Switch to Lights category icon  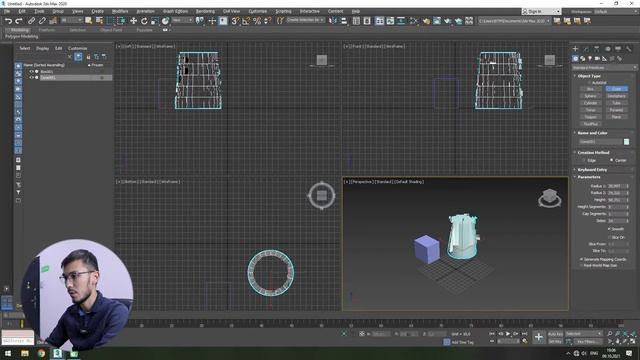pyautogui.click(x=590, y=59)
